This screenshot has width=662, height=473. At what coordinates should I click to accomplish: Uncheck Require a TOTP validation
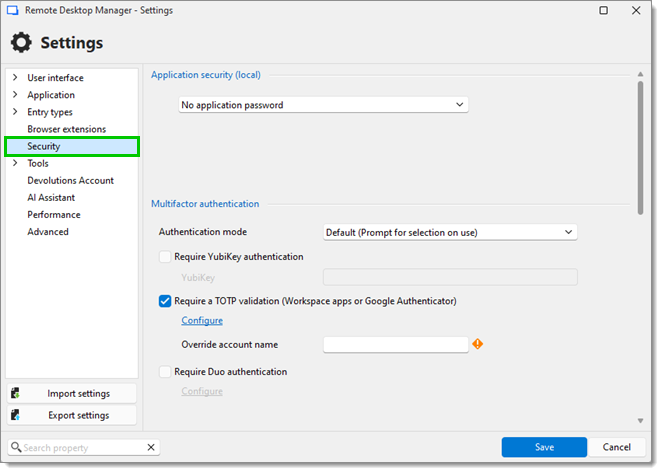[165, 301]
